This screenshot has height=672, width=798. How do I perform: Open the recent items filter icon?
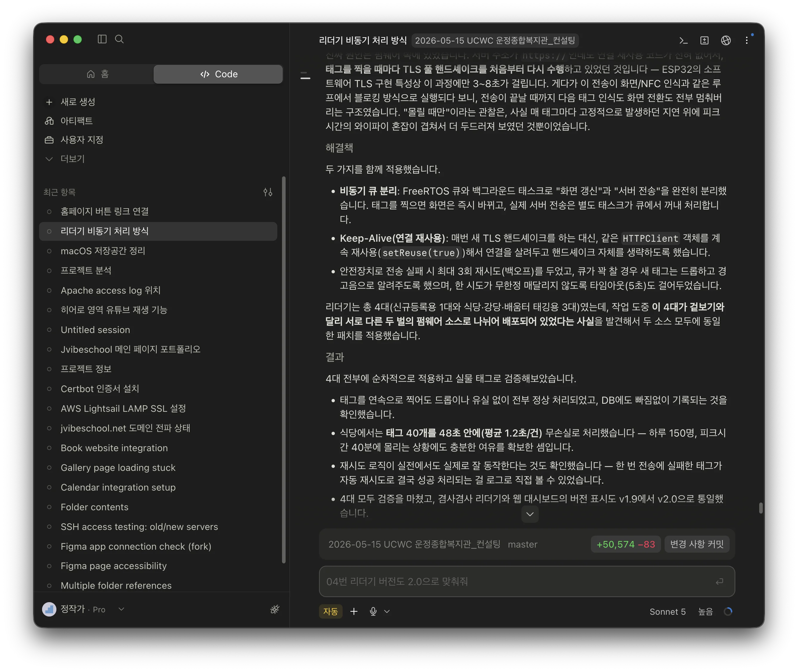[268, 192]
